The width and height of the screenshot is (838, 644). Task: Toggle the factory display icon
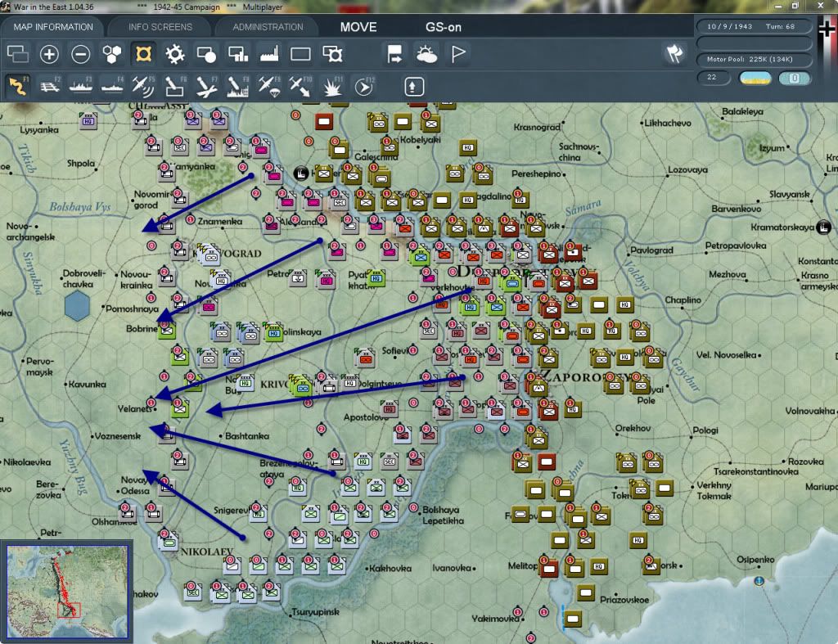(269, 54)
